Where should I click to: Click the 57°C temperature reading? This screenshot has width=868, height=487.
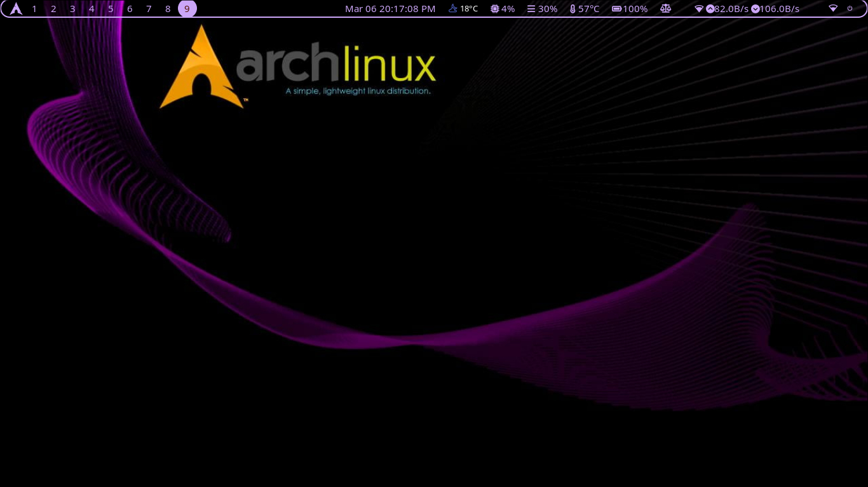coord(589,9)
